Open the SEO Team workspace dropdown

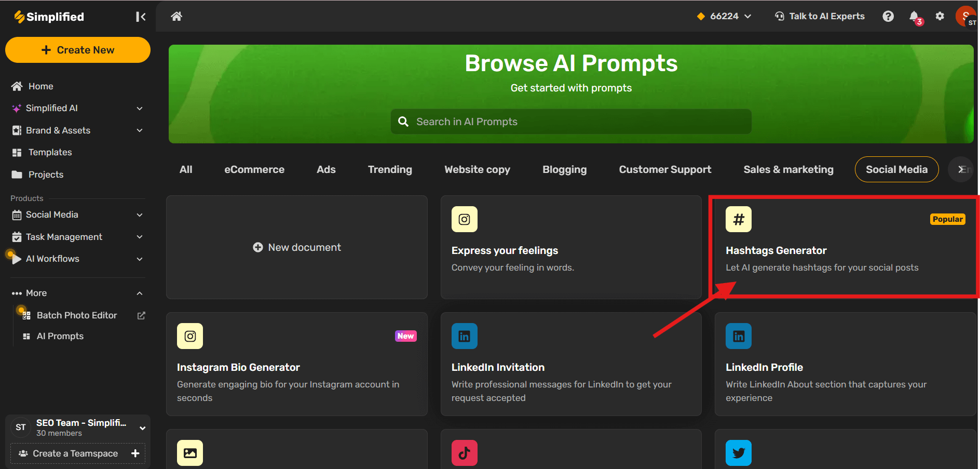142,428
